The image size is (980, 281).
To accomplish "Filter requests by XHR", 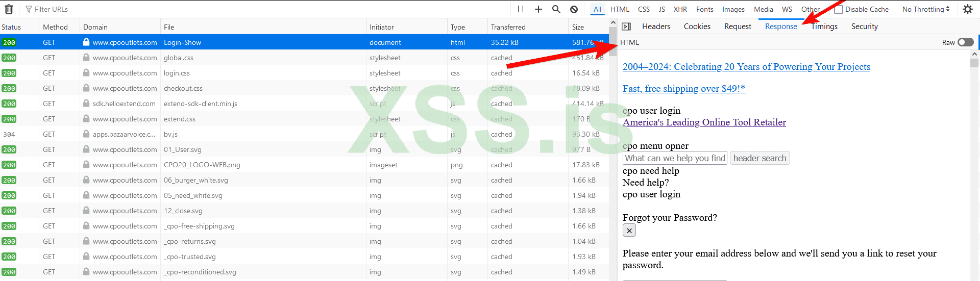I will pos(680,9).
